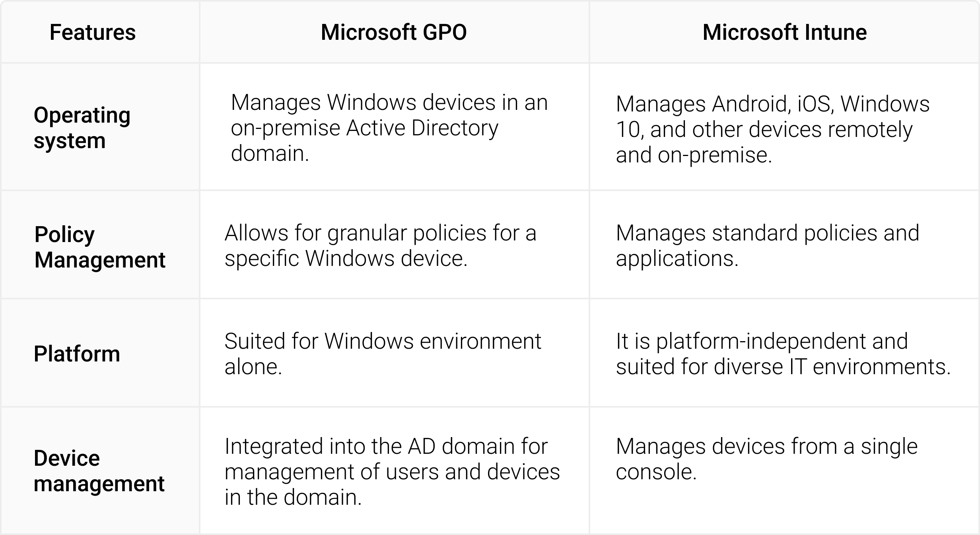Click the Intune cell listing Android, iOS, Windows
980x535 pixels.
772,129
